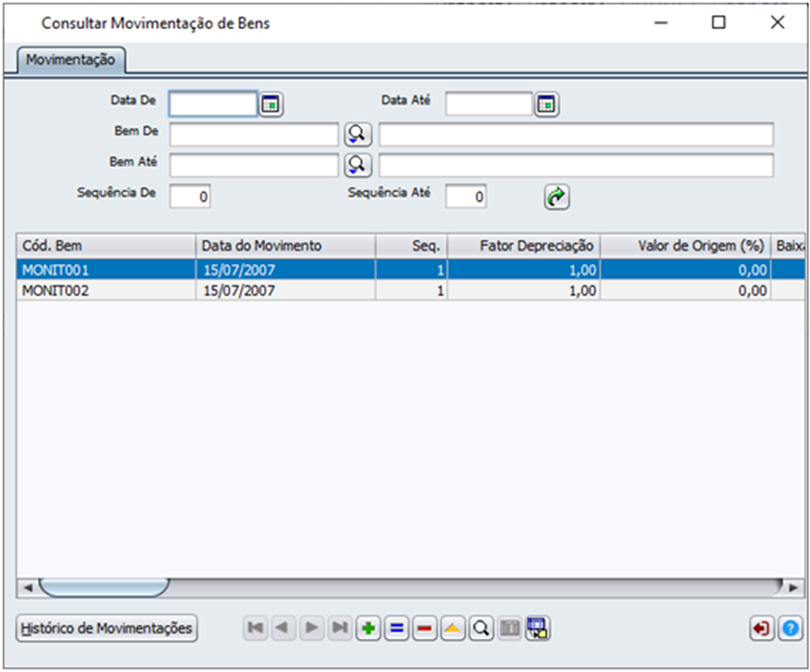The width and height of the screenshot is (810, 672).
Task: Sort by Cód. Bem column header
Action: click(106, 246)
